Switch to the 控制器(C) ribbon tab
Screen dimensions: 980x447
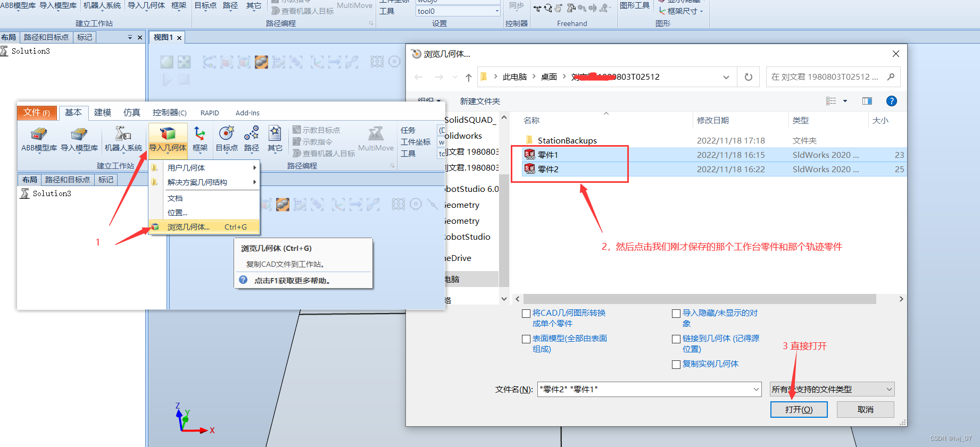[x=170, y=113]
